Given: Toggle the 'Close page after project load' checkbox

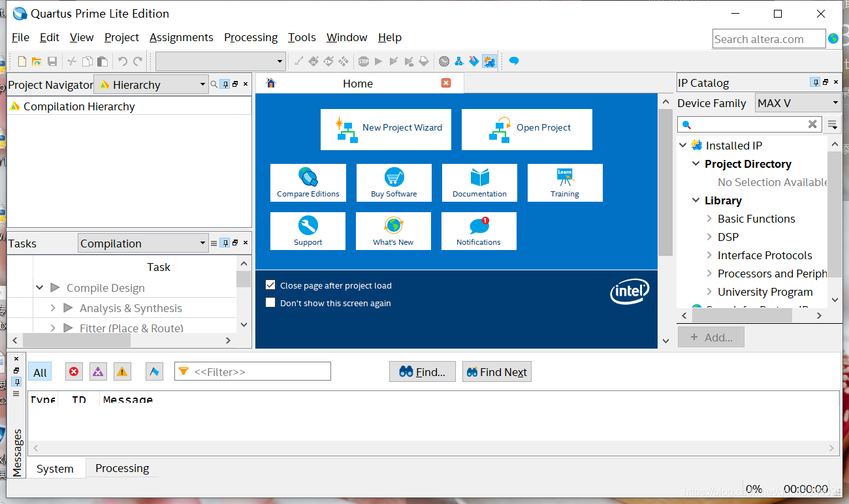Looking at the screenshot, I should 270,285.
